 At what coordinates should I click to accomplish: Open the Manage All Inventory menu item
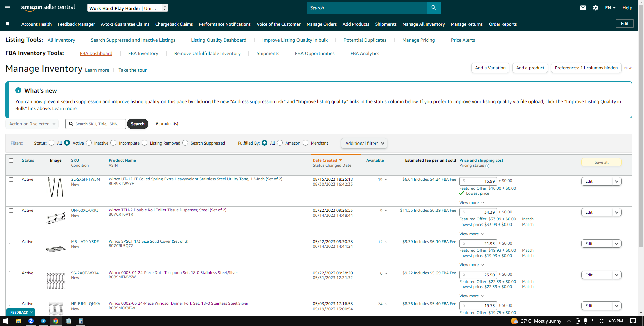423,24
